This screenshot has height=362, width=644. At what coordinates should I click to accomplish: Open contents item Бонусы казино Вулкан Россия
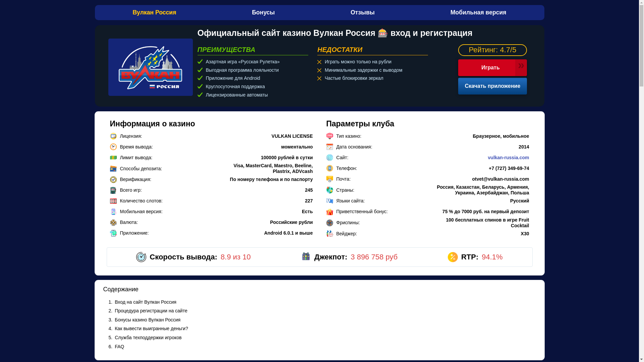coord(148,320)
